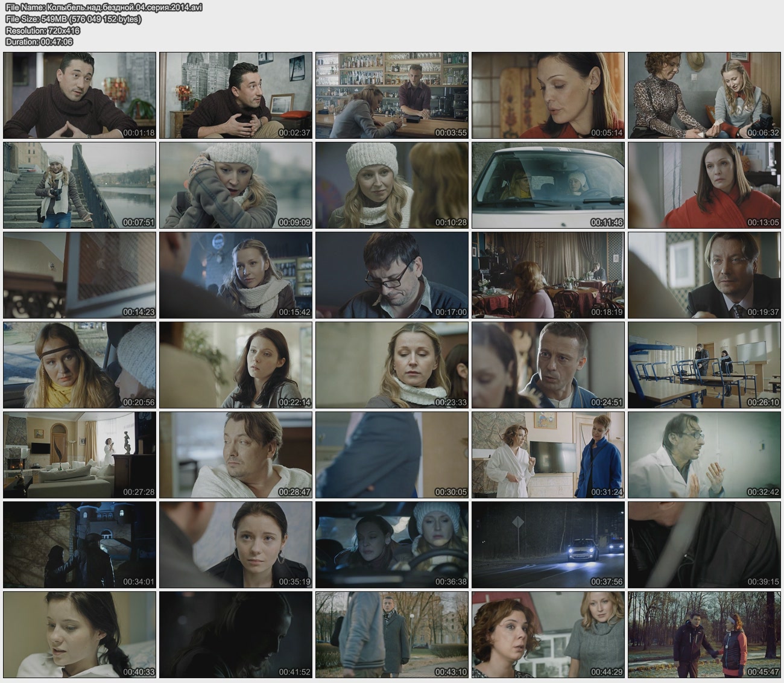Viewport: 784px width, 683px height.
Task: Select the white car thumbnail at 00:11:46
Action: (548, 185)
